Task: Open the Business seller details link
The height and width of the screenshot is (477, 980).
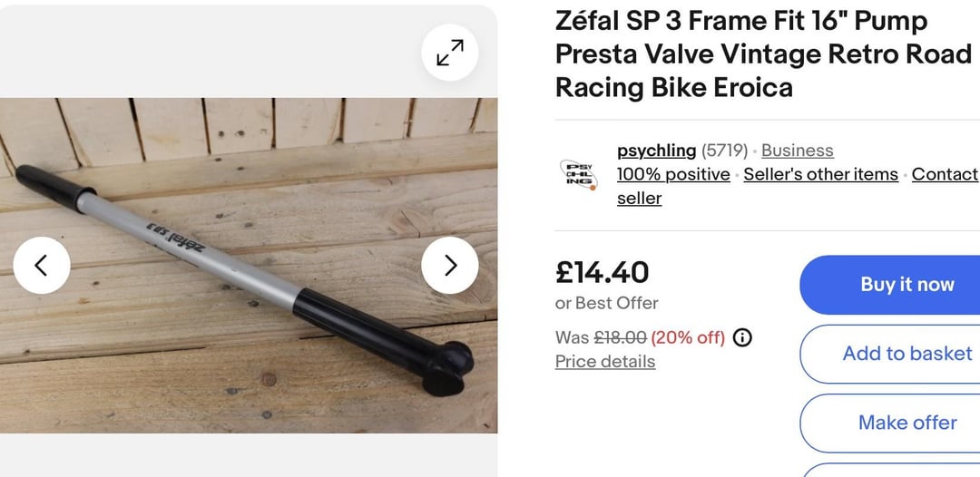Action: (x=798, y=151)
